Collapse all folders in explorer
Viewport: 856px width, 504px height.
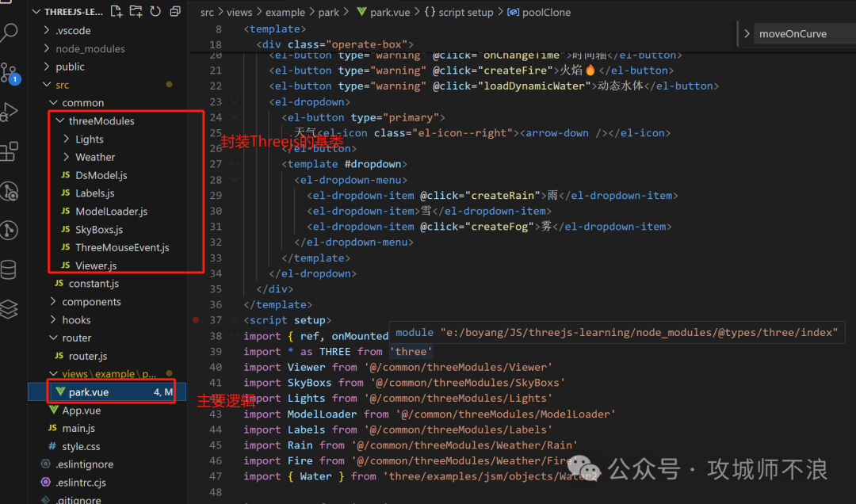tap(175, 11)
